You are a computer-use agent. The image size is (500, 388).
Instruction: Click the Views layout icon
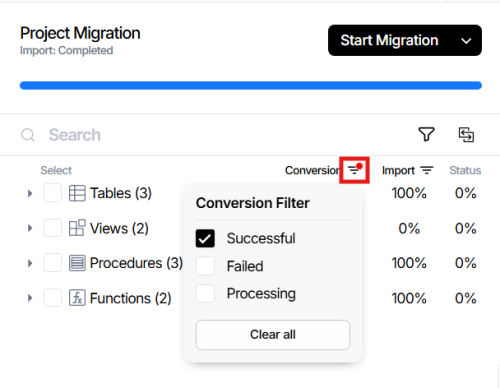(77, 228)
